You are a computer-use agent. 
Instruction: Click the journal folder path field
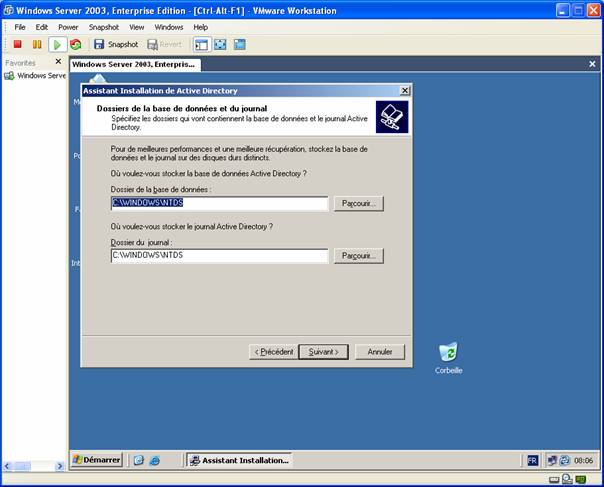pos(220,255)
